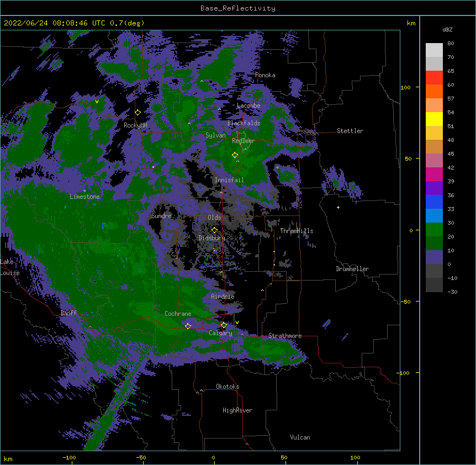Click the Blackfalds label on the map
The height and width of the screenshot is (465, 476).
(244, 123)
